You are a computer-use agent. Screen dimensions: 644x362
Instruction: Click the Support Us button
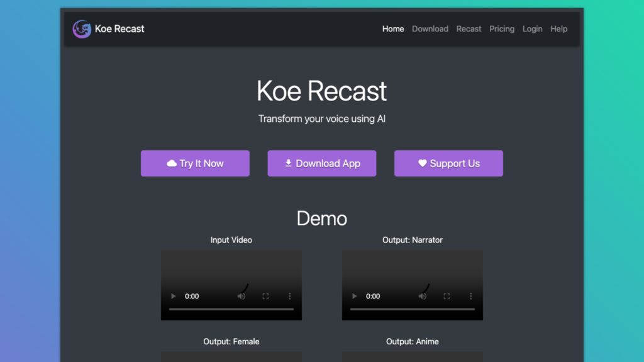coord(448,163)
